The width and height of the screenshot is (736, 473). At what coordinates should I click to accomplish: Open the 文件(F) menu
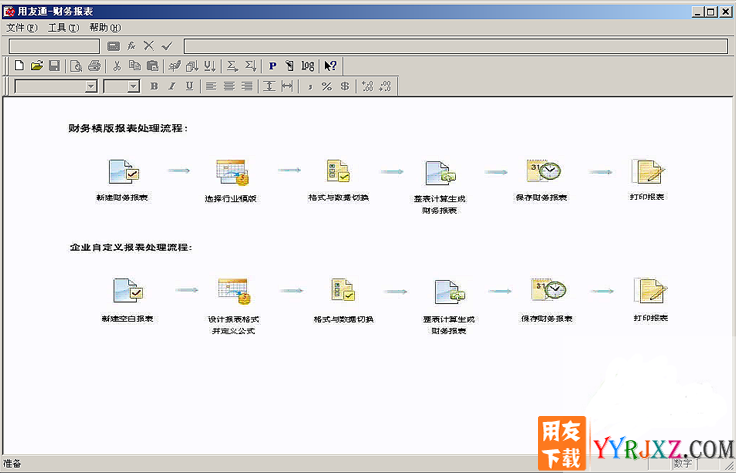[22, 28]
